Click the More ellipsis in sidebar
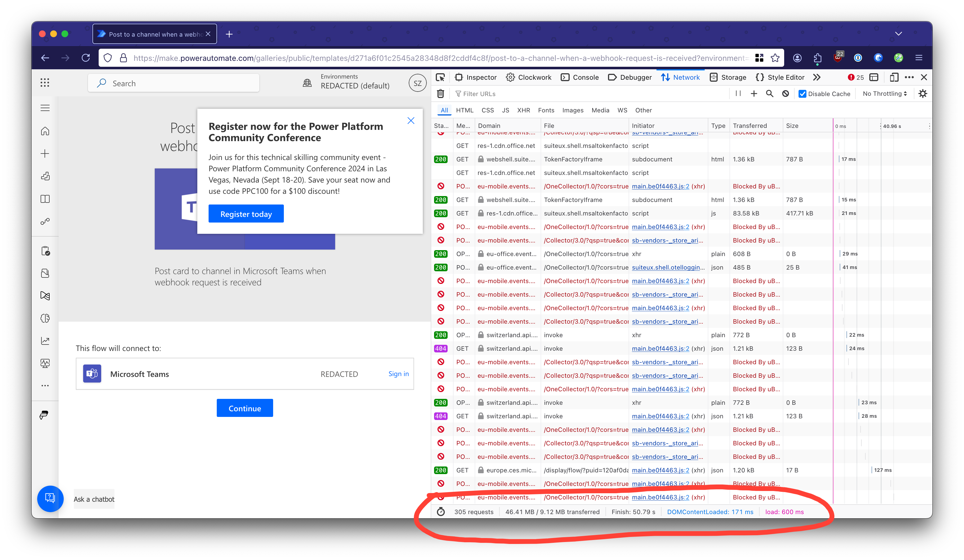This screenshot has height=560, width=964. point(45,386)
